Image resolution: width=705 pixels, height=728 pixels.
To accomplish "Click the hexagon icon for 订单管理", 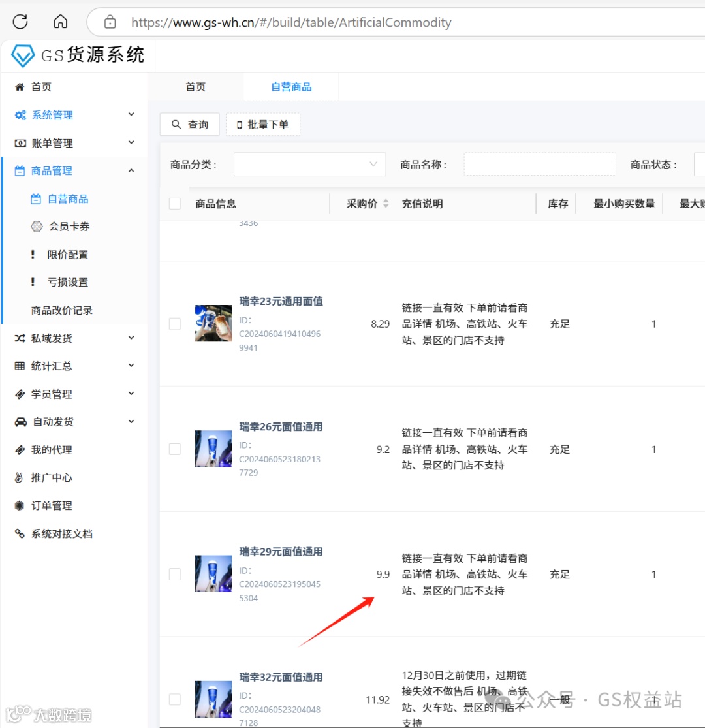I will point(19,505).
